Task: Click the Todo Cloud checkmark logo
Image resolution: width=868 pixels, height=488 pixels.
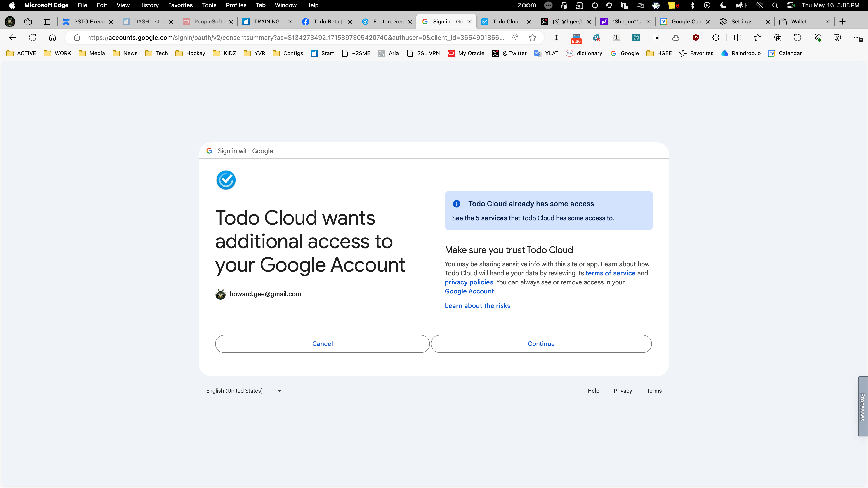Action: pos(226,180)
